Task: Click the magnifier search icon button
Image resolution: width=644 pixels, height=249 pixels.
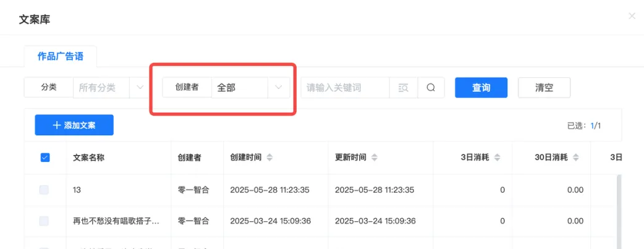Action: coord(431,88)
